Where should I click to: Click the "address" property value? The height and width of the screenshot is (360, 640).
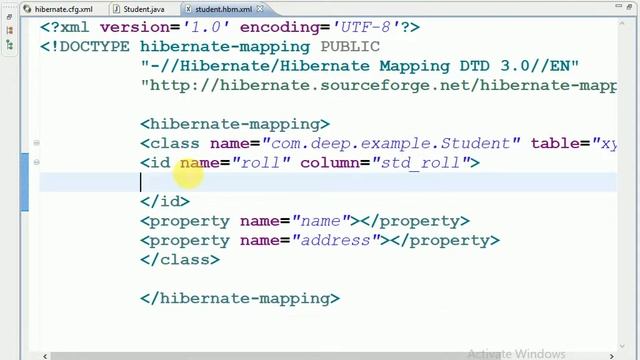click(x=336, y=241)
